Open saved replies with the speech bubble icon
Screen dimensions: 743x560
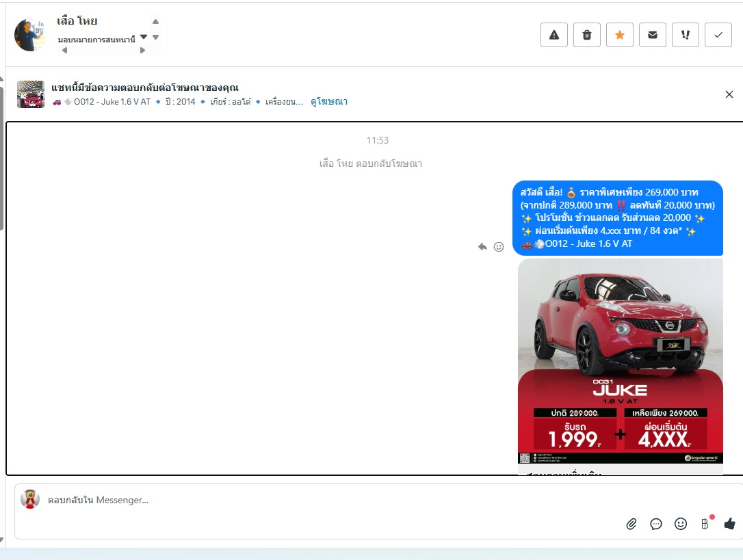[656, 524]
